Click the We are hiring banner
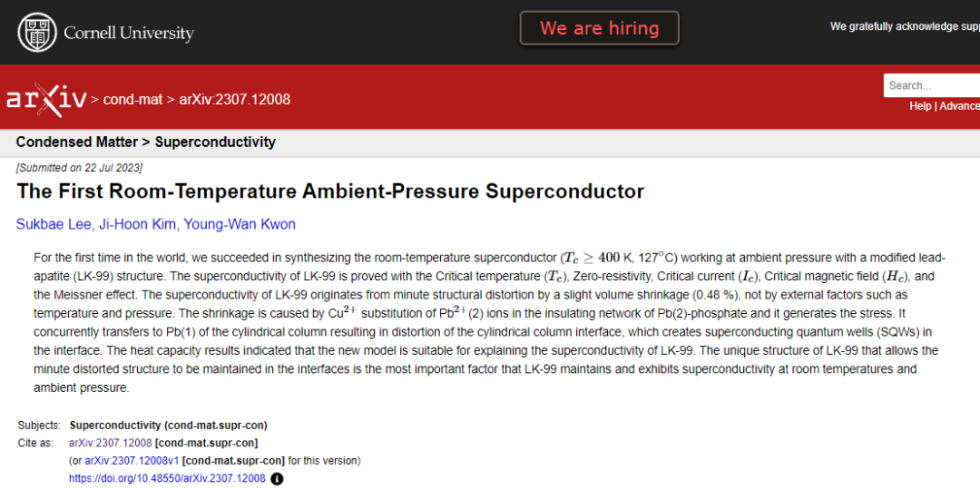The image size is (980, 490). coord(600,28)
